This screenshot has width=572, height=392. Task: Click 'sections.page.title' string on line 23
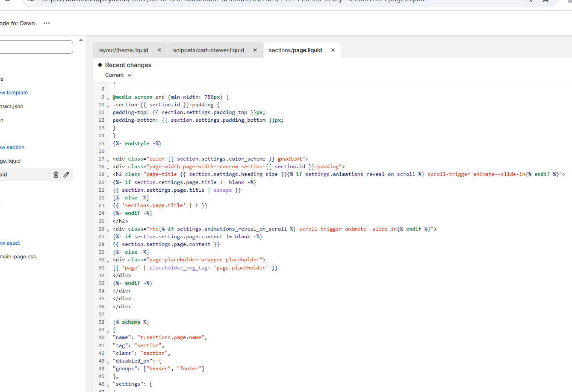click(154, 205)
